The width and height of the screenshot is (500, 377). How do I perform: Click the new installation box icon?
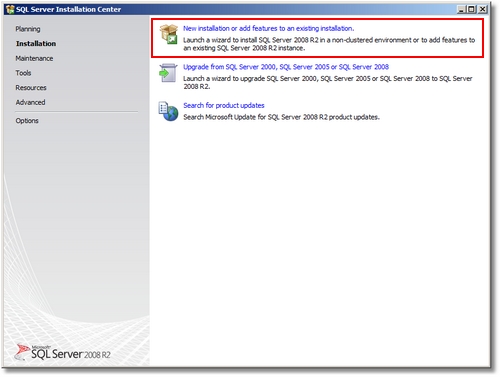pos(169,34)
